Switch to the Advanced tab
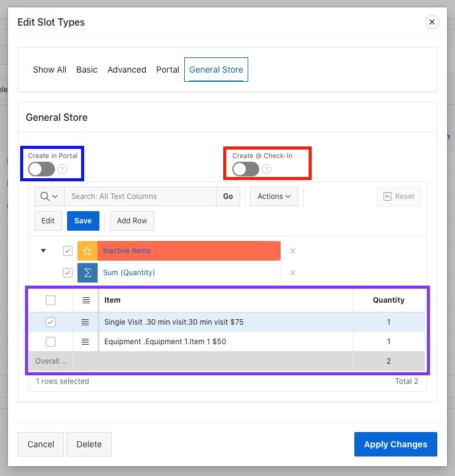Screen dimensions: 455x476 click(x=127, y=70)
